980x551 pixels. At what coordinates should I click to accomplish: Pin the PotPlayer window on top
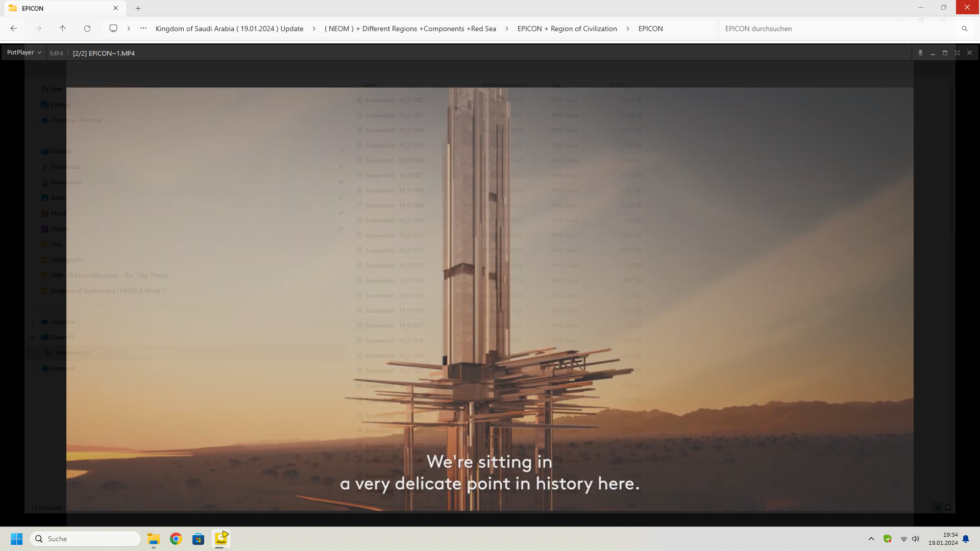pos(920,53)
